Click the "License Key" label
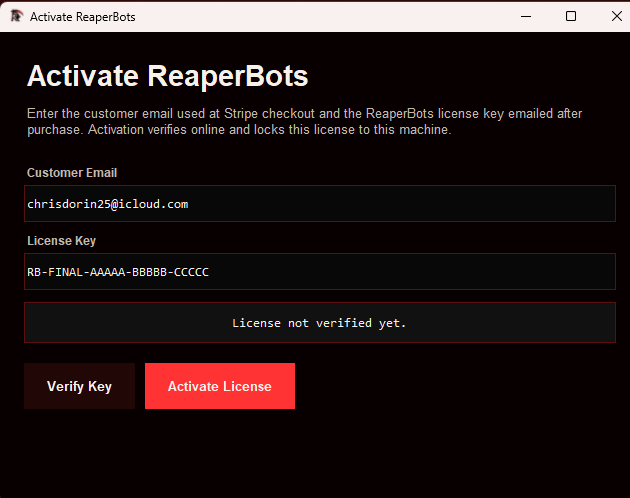The image size is (630, 498). pos(61,241)
